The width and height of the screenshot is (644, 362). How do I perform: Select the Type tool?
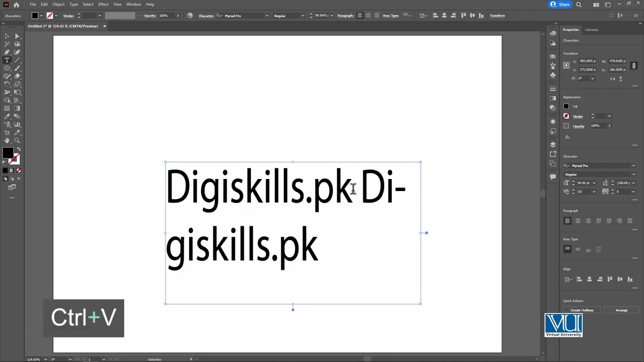tap(7, 60)
